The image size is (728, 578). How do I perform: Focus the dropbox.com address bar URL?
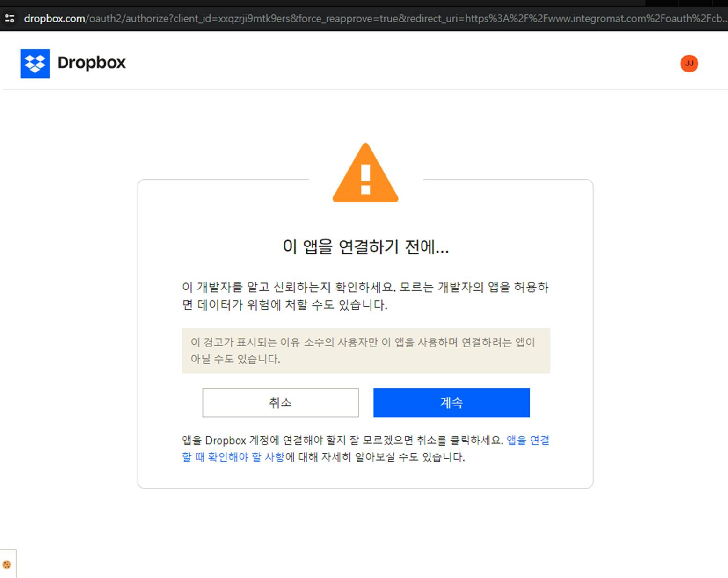pos(375,18)
